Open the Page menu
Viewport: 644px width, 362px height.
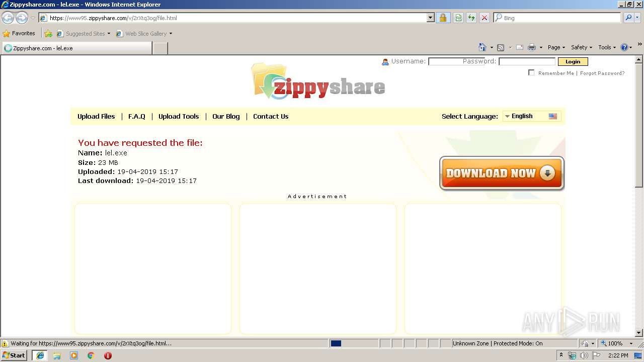556,47
